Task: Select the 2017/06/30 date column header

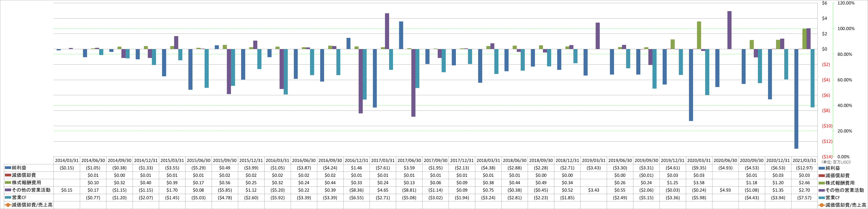Action: click(409, 161)
